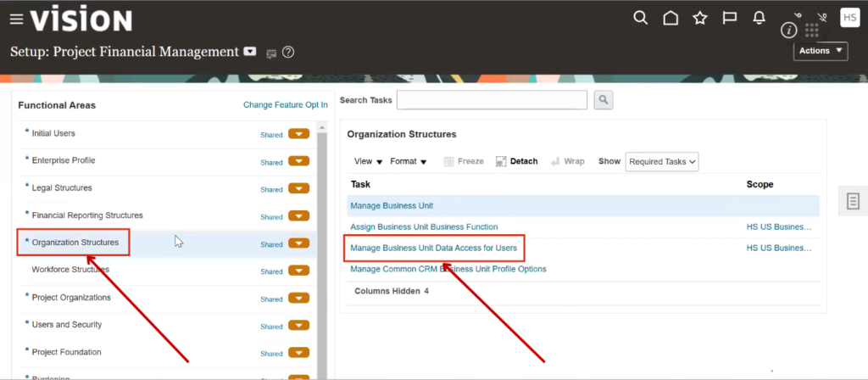
Task: Open the hamburger navigation menu
Action: click(x=15, y=20)
